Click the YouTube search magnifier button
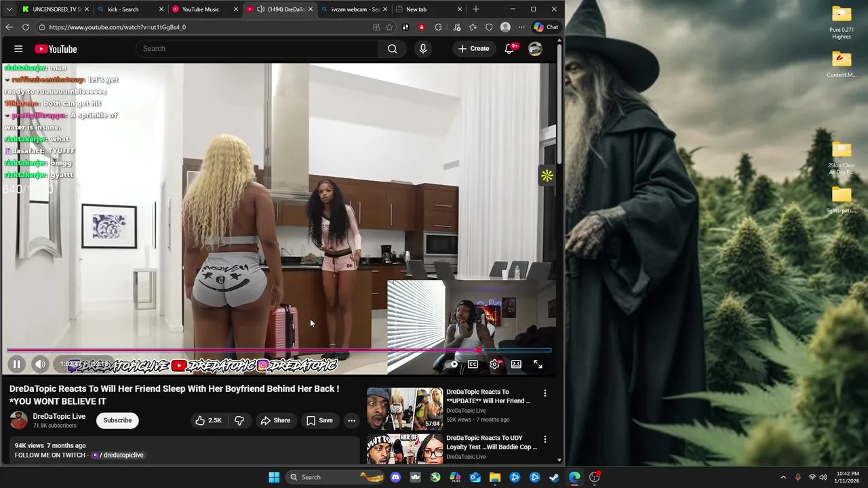This screenshot has width=868, height=488. [x=392, y=49]
